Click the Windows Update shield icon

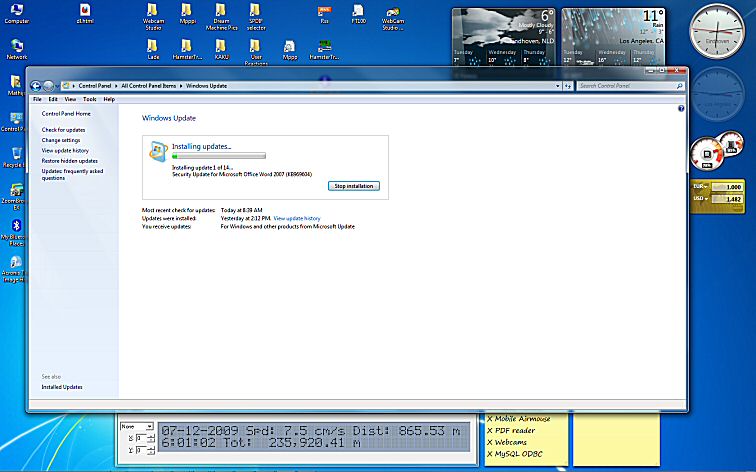[158, 151]
